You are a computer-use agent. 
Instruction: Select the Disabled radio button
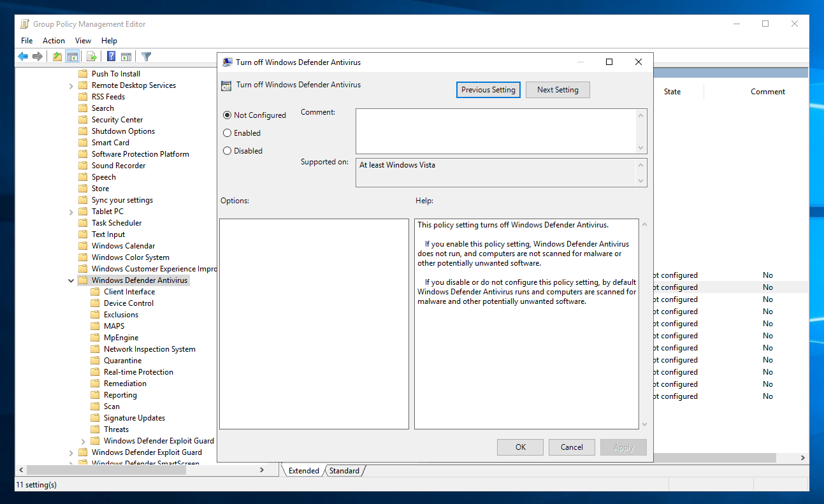coord(227,151)
